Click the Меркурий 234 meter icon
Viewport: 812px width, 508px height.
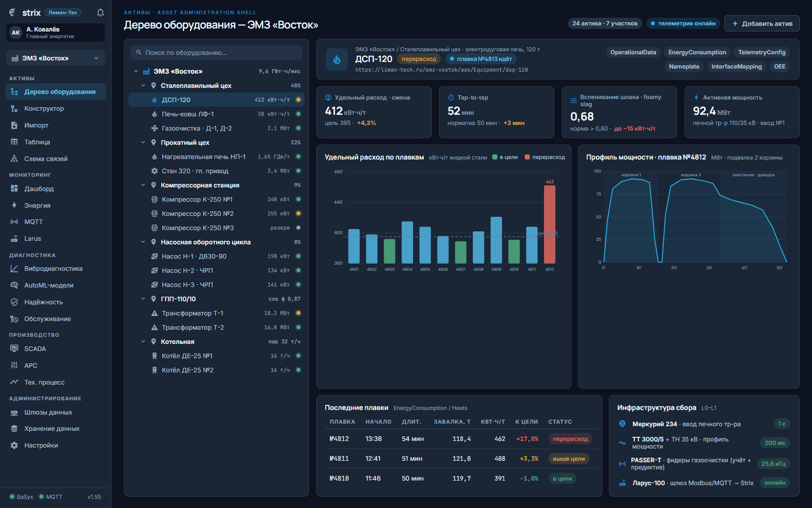(622, 424)
